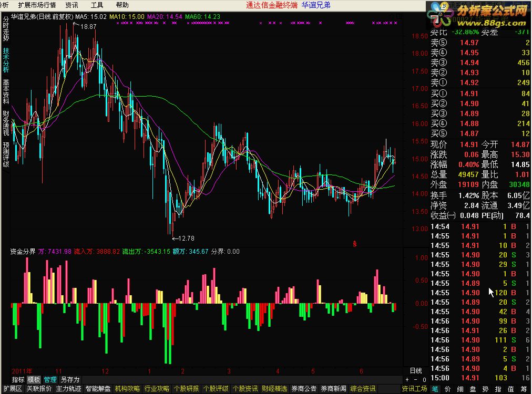This screenshot has height=394, width=532.
Task: Click the 买① price 14.91
Action: click(x=469, y=94)
